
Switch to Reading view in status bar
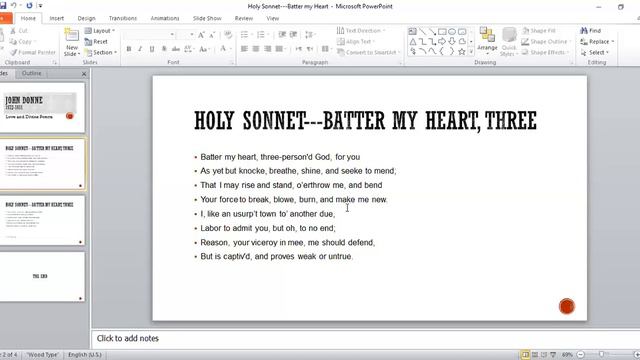click(544, 355)
